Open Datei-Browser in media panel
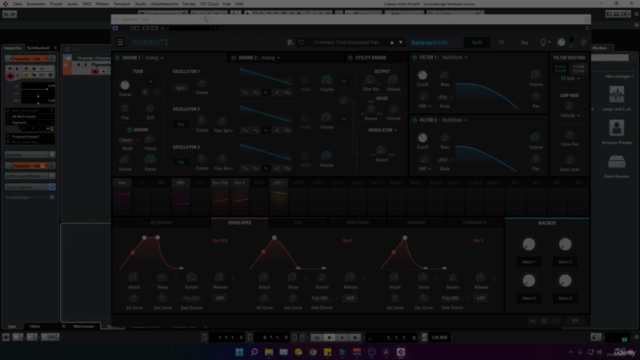 (x=616, y=162)
